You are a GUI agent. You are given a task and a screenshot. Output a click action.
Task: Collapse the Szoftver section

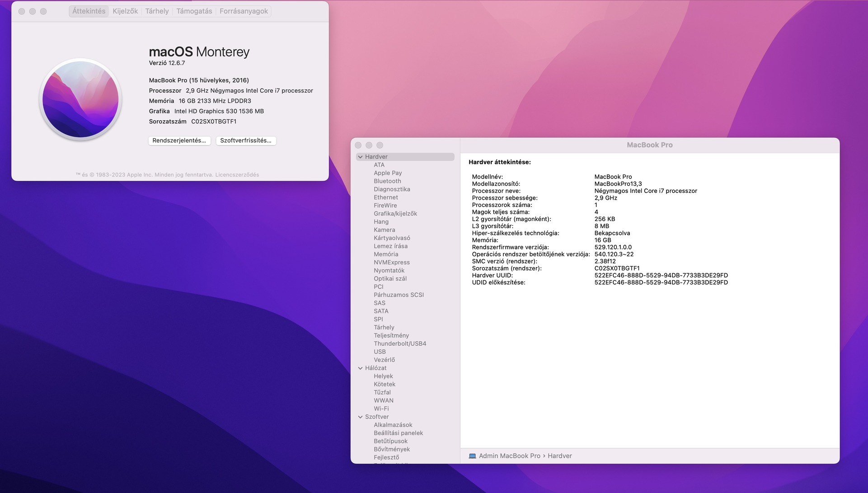tap(360, 417)
